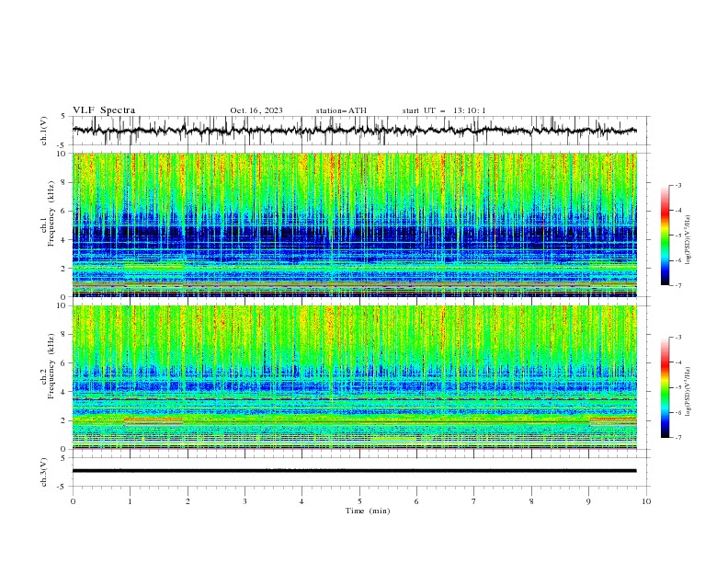Click the ch.1 frequency tick '8'
This screenshot has height=563, width=728.
64,182
